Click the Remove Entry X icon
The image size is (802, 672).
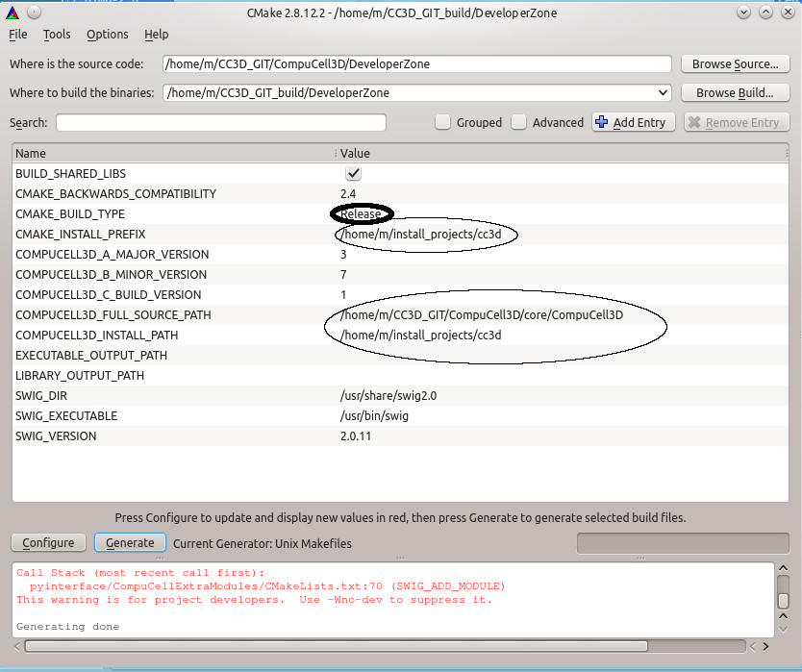(694, 122)
